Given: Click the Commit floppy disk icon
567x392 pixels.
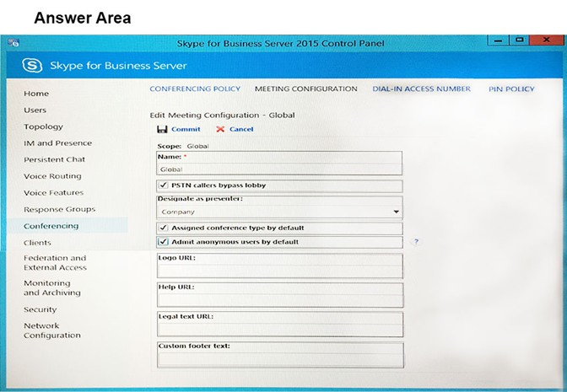Looking at the screenshot, I should [x=162, y=129].
